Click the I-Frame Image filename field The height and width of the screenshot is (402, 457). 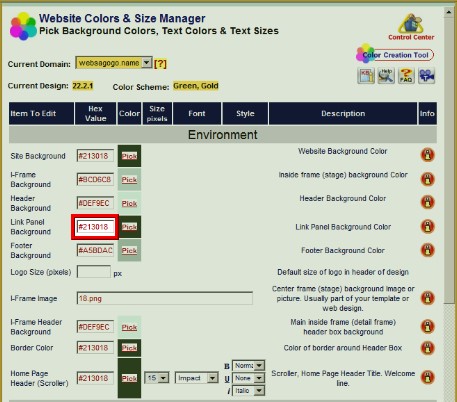pos(165,298)
